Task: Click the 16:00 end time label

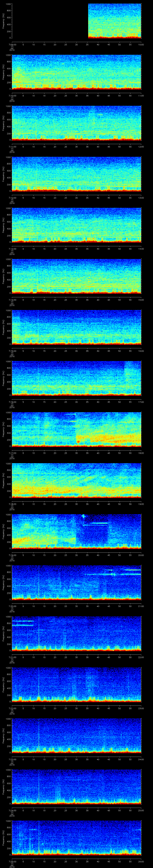Action: click(x=141, y=351)
